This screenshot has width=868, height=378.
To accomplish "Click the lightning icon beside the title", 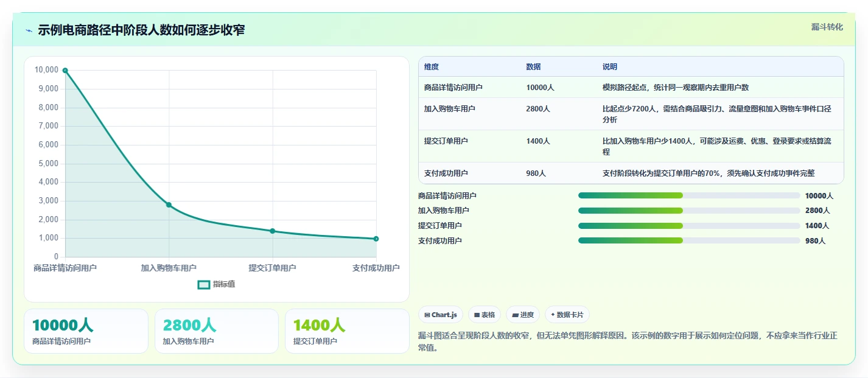I will coord(29,30).
